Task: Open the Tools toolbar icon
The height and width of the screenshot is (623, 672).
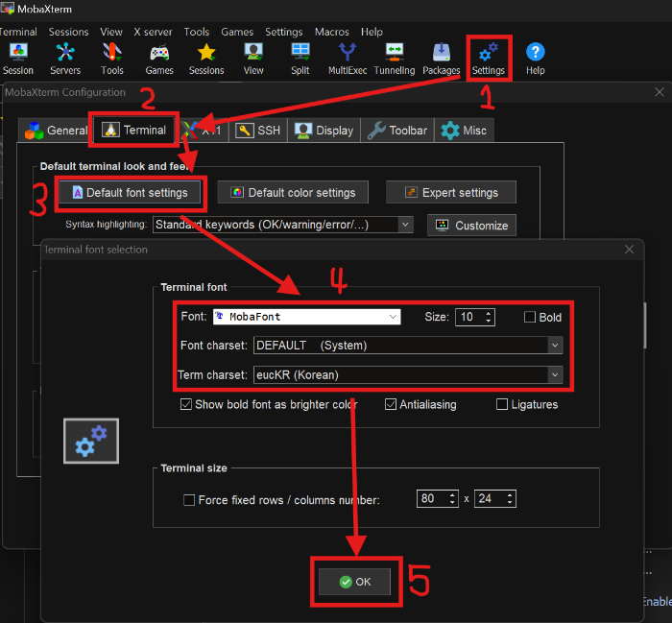Action: pyautogui.click(x=112, y=59)
